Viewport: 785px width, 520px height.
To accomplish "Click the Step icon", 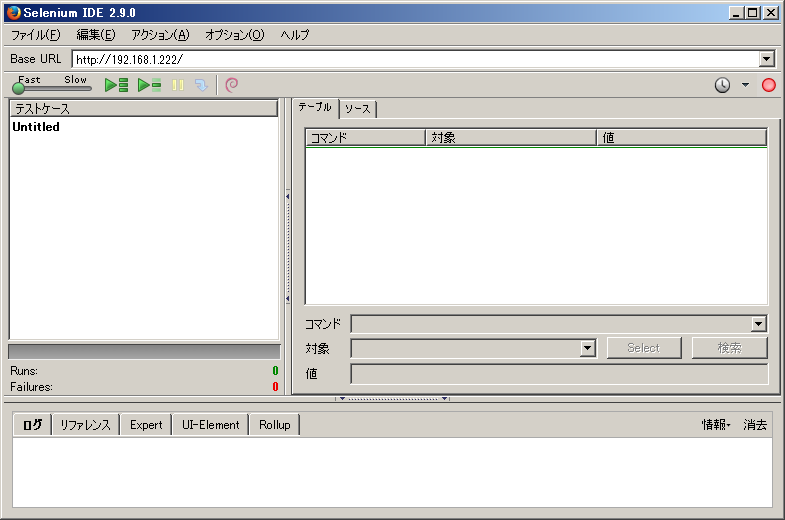I will [201, 85].
